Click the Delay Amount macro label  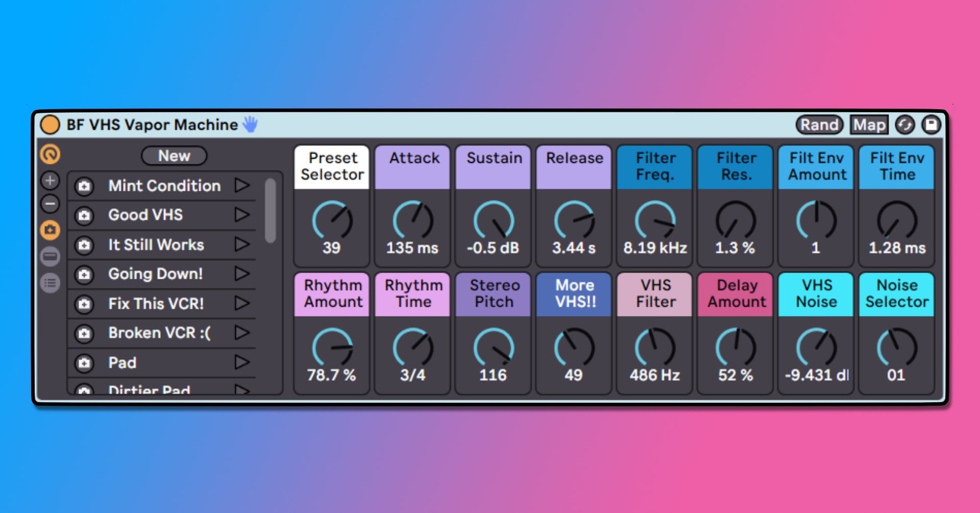[736, 294]
